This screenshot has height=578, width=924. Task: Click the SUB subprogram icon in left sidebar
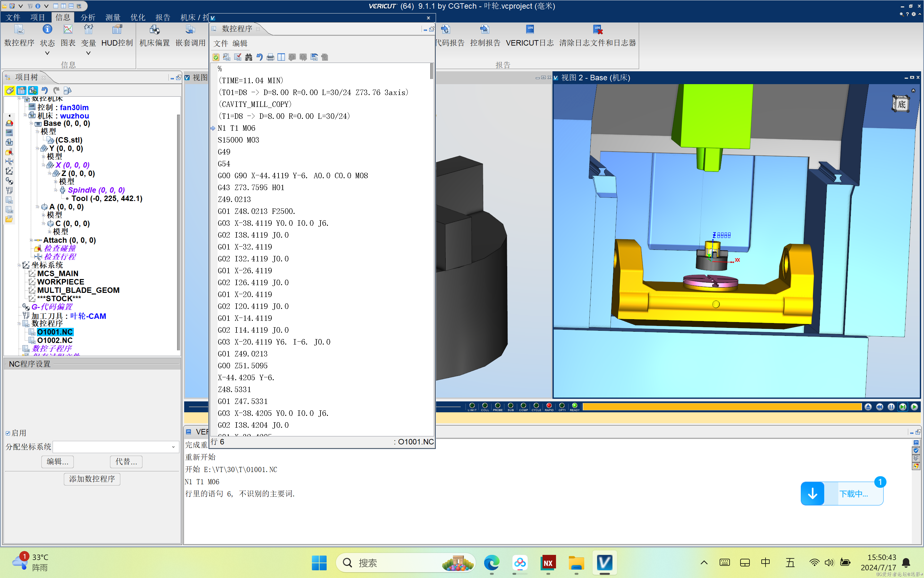click(10, 210)
